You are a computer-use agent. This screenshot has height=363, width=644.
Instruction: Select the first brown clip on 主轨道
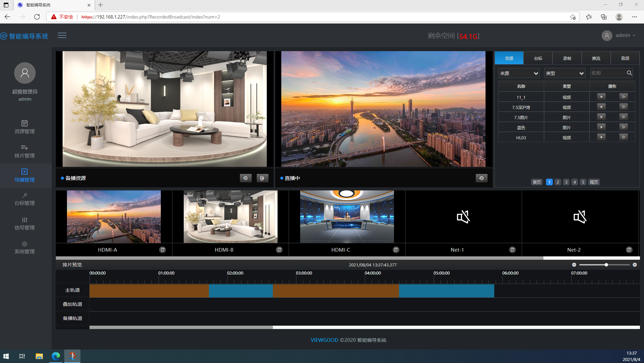(x=149, y=291)
